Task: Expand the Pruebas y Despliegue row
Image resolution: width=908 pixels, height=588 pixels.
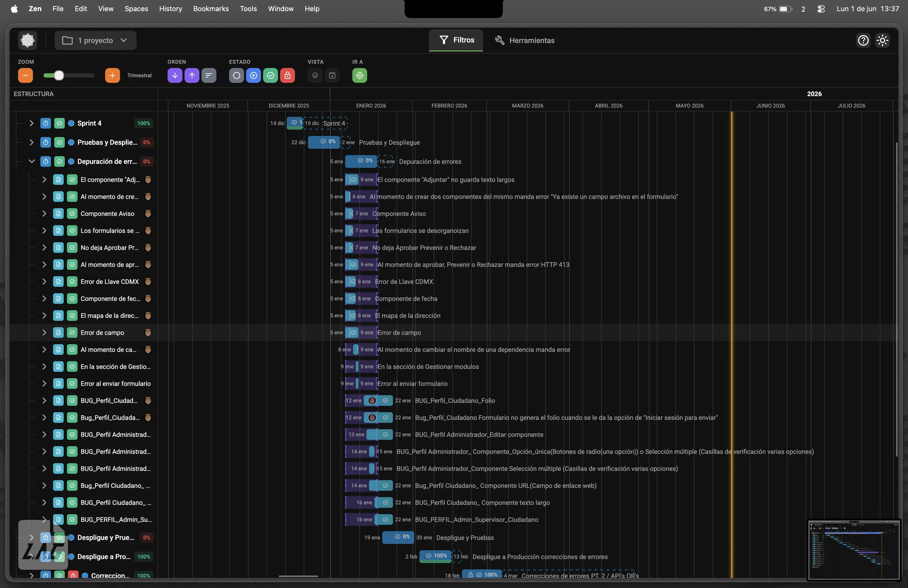Action: [31, 142]
